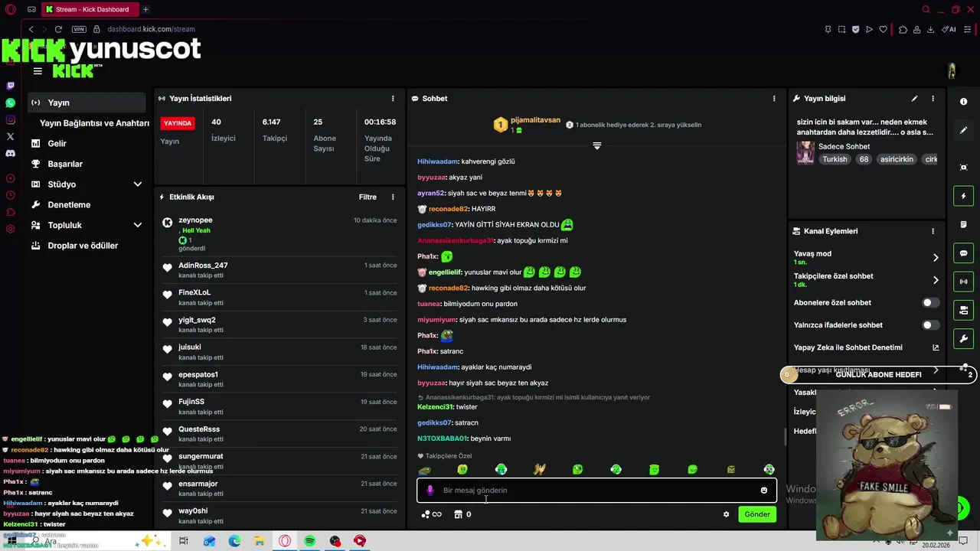The height and width of the screenshot is (551, 980).
Task: Open the emoji picker in message box
Action: tap(763, 491)
